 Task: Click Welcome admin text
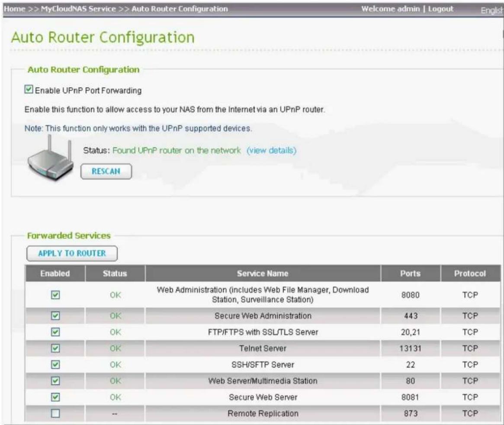[391, 9]
